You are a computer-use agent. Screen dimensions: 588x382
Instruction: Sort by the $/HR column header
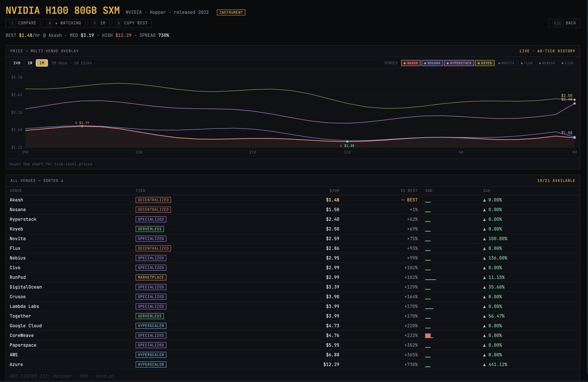pos(334,190)
